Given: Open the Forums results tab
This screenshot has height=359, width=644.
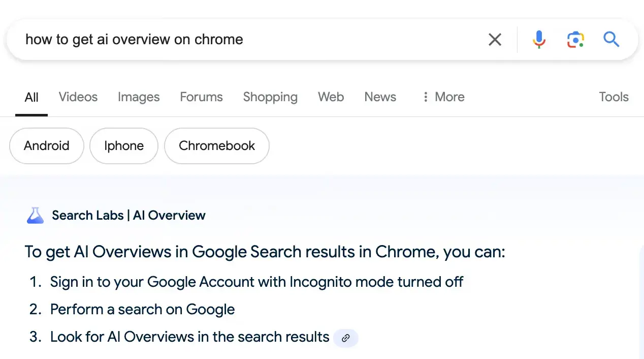Looking at the screenshot, I should [201, 97].
